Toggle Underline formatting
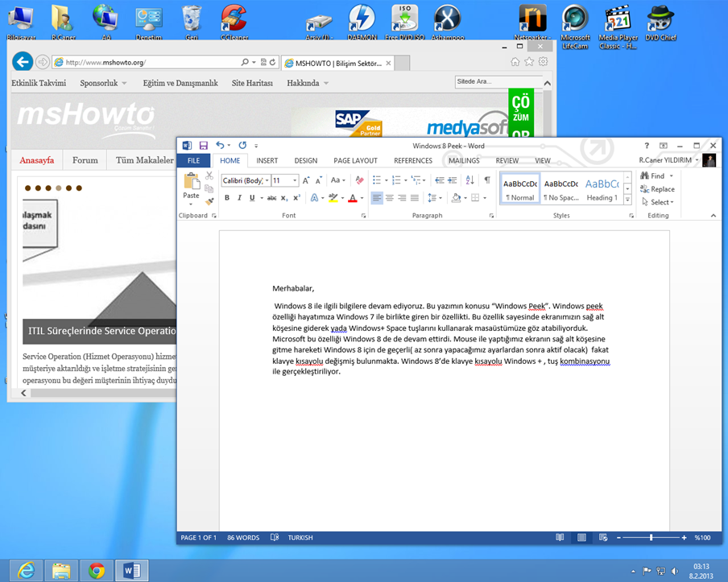The width and height of the screenshot is (728, 582). (x=252, y=198)
